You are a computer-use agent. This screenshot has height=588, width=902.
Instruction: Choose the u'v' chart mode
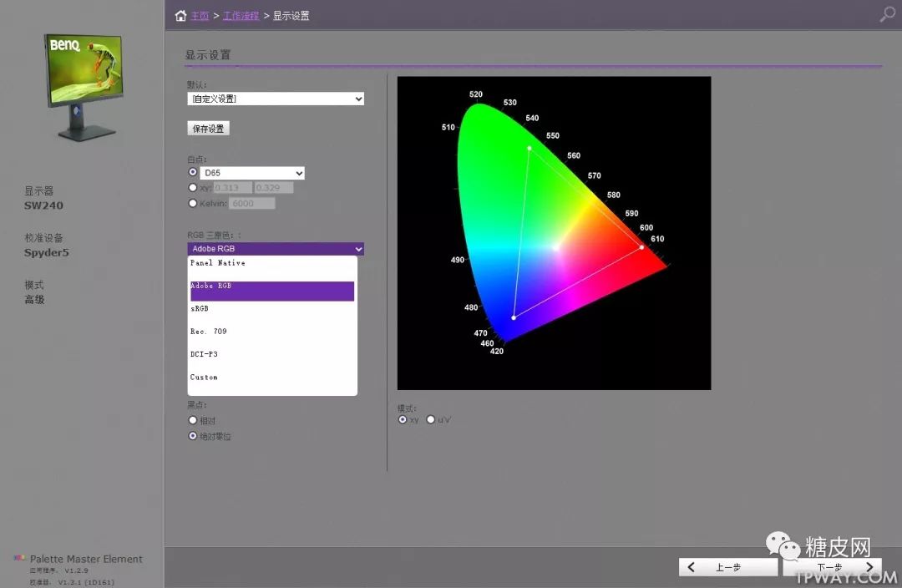[x=431, y=419]
